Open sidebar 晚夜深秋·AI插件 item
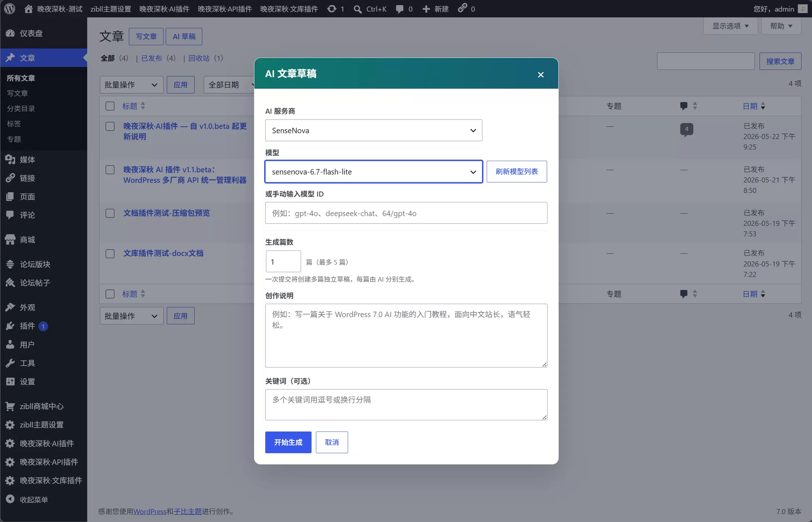Screen dimensions: 812x522 tap(43, 443)
